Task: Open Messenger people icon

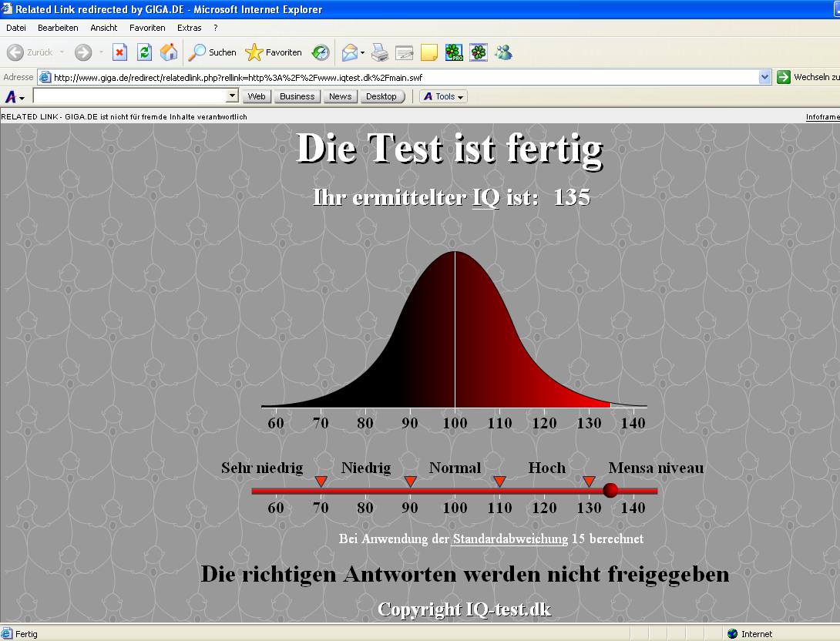Action: [503, 52]
